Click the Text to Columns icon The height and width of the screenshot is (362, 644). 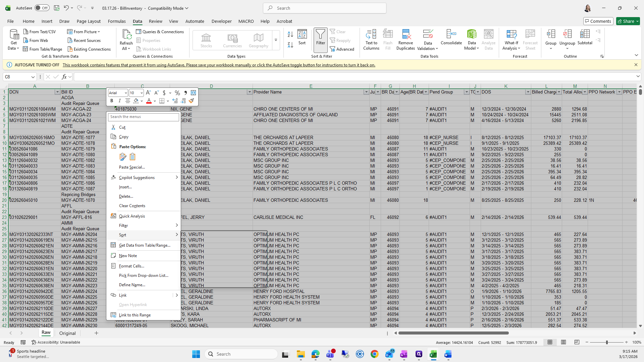coord(371,40)
